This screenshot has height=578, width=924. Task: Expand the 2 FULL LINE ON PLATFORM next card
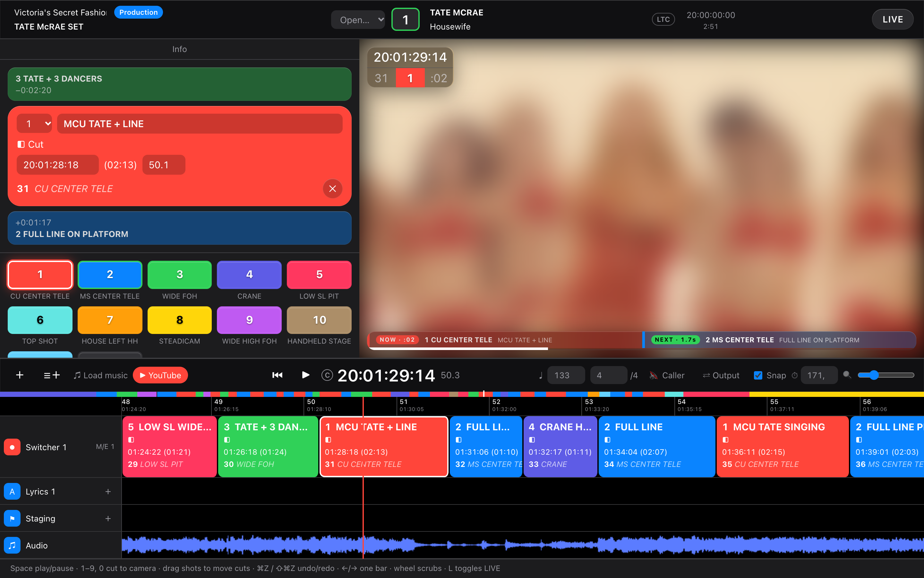[x=179, y=228]
